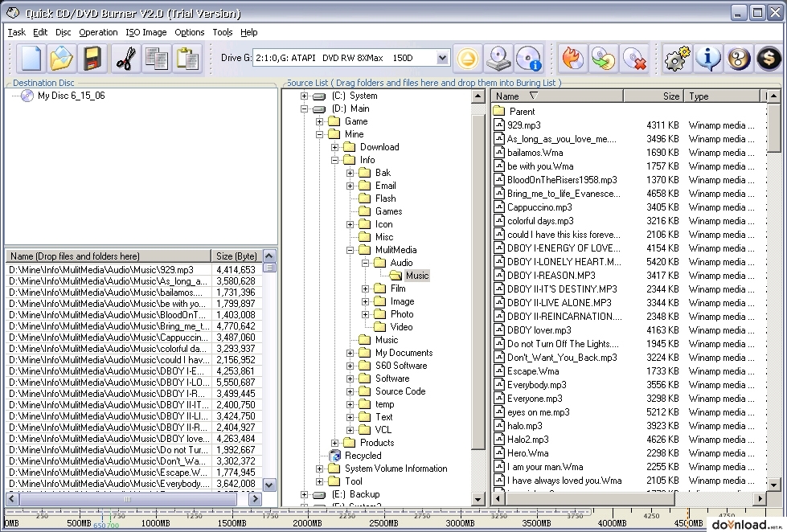Click the 700 MB capacity marker
787x532 pixels.
tap(113, 525)
